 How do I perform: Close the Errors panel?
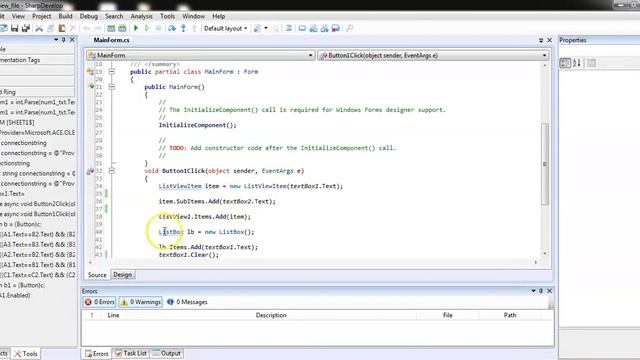tap(549, 291)
